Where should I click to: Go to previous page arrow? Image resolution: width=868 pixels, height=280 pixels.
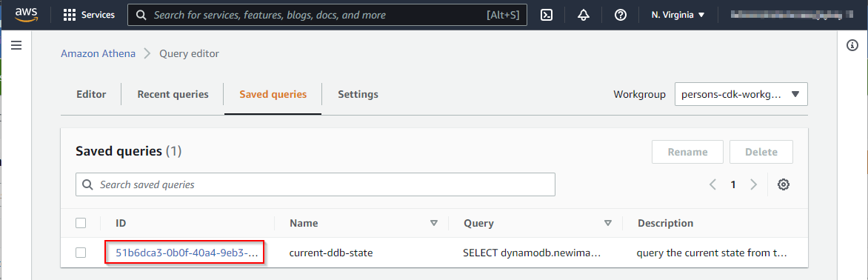coord(713,184)
